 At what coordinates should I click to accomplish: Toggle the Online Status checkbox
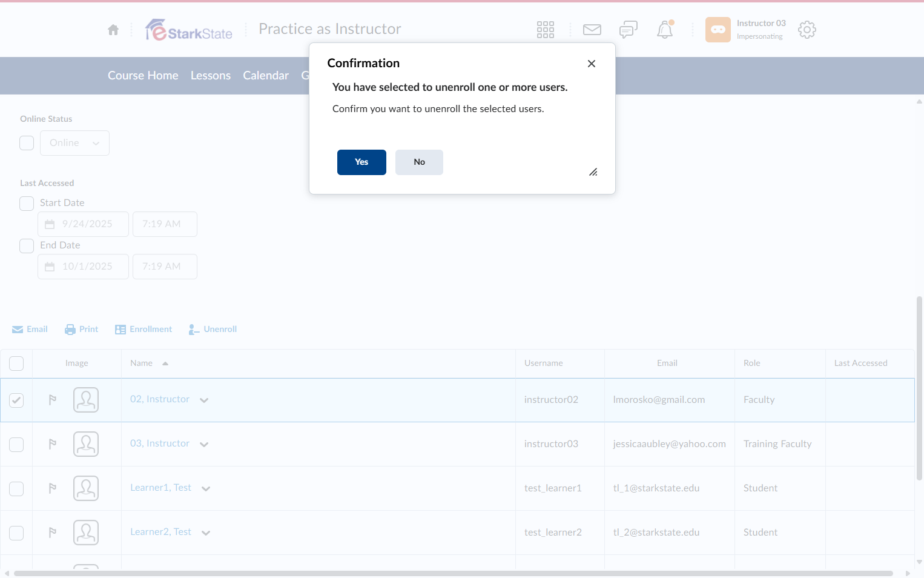[x=27, y=143]
